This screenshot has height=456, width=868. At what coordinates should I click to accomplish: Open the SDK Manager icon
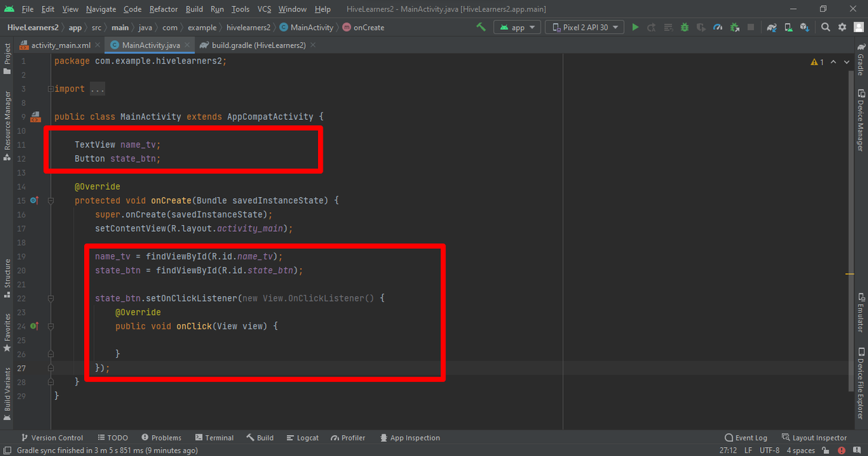click(804, 28)
